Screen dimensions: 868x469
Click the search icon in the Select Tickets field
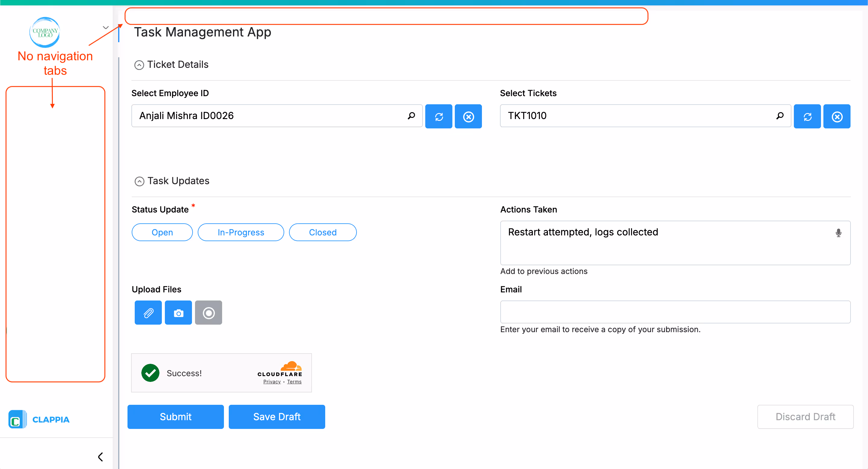780,116
